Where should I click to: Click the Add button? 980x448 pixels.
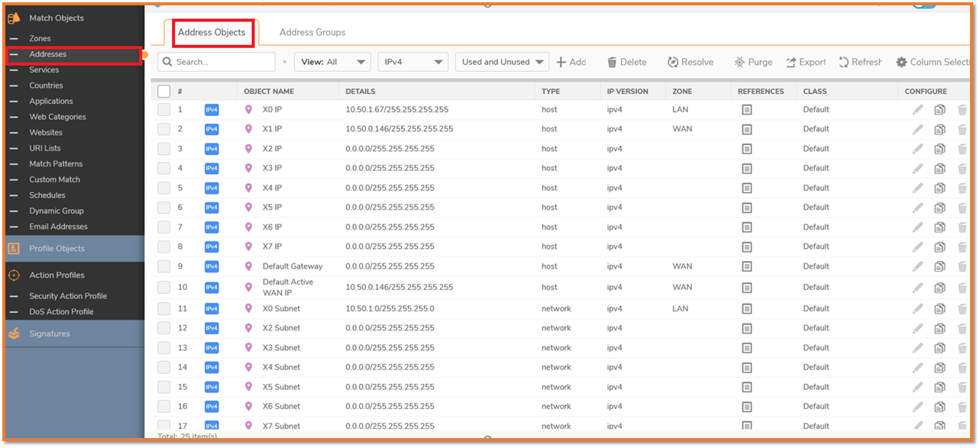571,63
